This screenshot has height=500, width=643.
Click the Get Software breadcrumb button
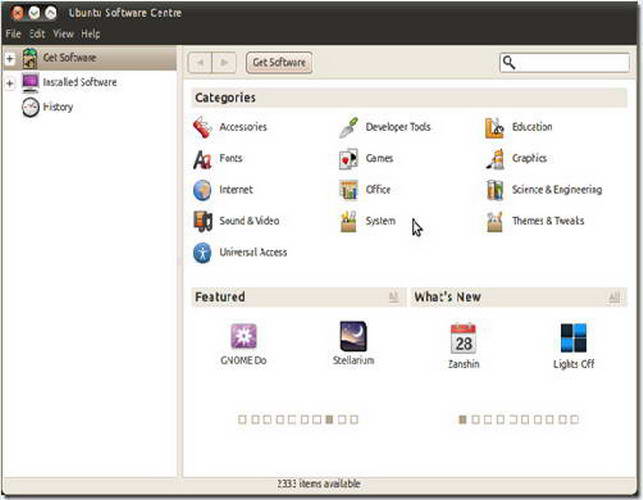[279, 62]
